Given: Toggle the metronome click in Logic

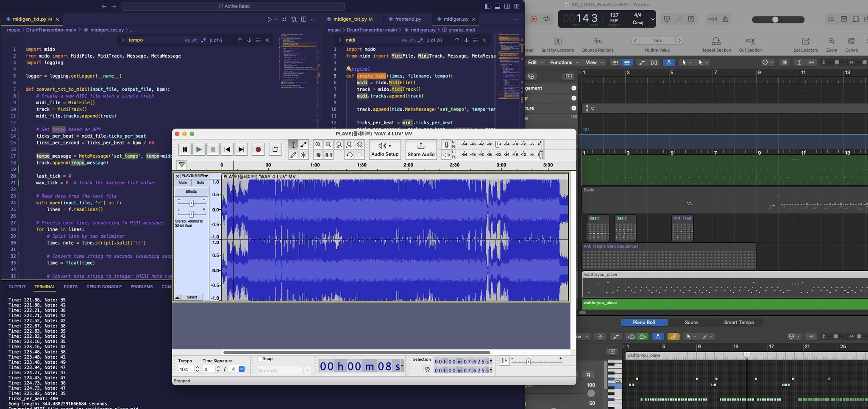Looking at the screenshot, I should tap(725, 19).
